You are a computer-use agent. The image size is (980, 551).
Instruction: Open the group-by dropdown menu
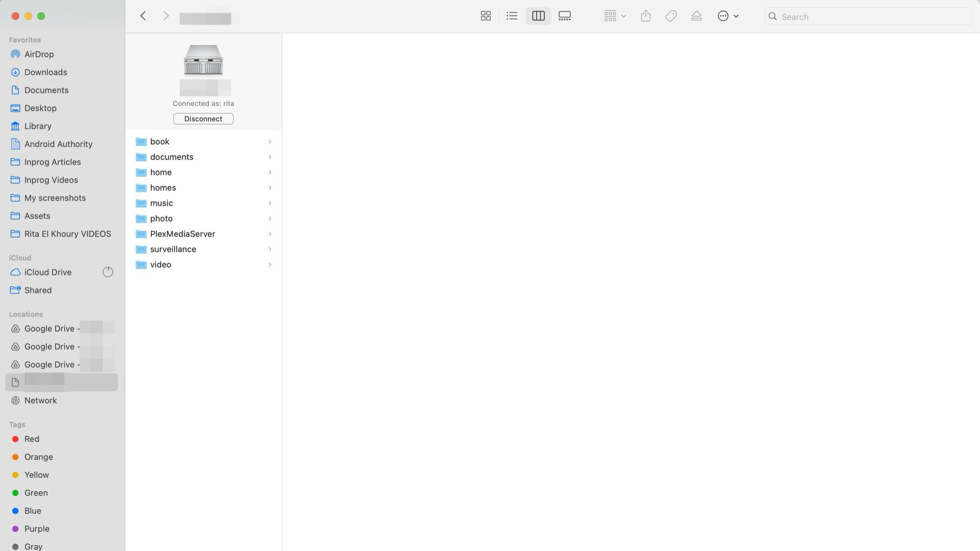pos(614,16)
